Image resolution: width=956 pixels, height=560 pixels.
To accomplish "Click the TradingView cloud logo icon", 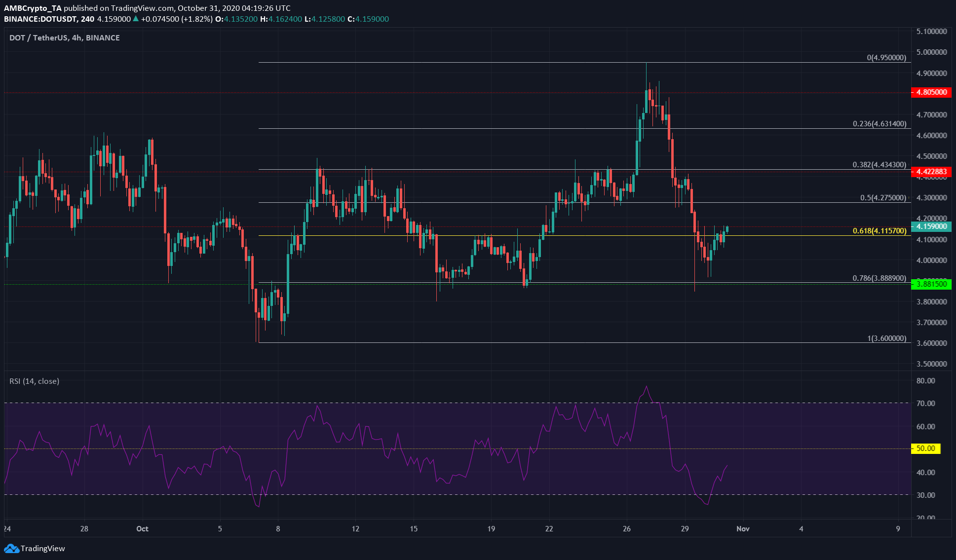I will click(x=11, y=548).
